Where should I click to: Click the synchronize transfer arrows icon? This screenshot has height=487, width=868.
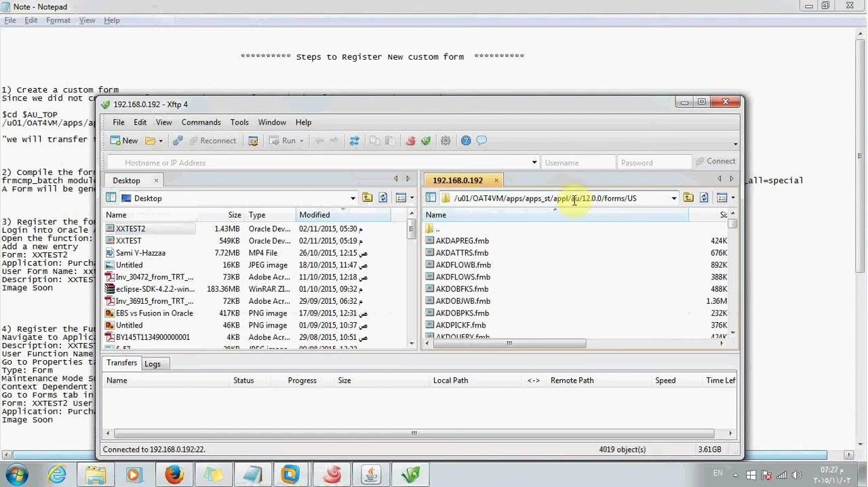(354, 141)
